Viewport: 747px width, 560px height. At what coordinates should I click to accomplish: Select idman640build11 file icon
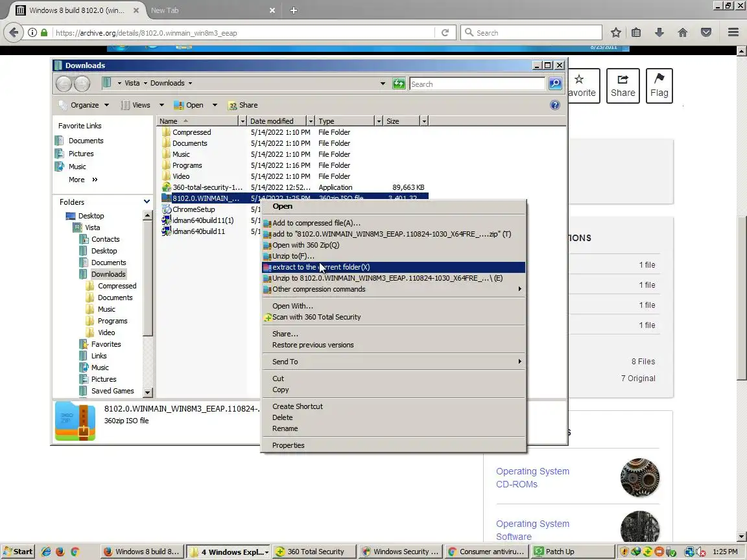coord(166,231)
